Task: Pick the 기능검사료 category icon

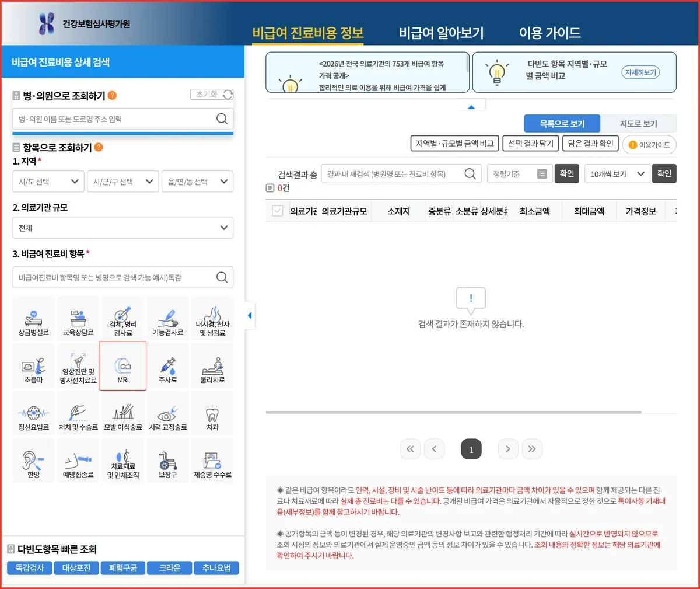Action: [x=168, y=318]
